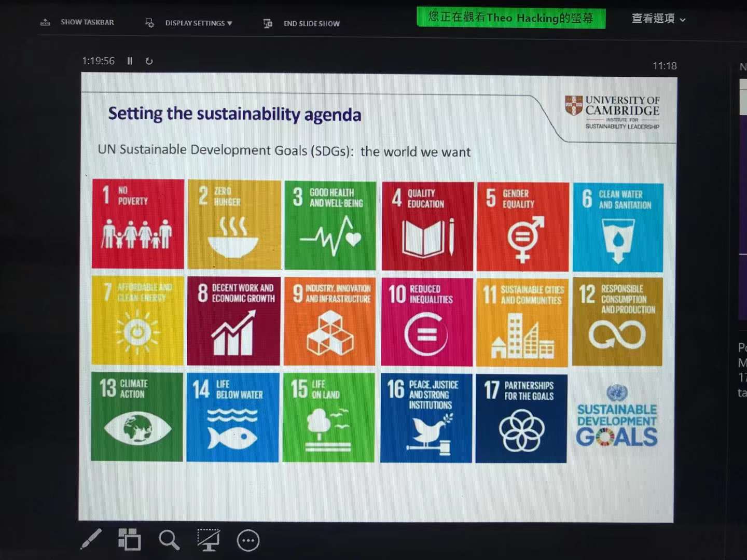747x560 pixels.
Task: Select the pen and laser pointer tools
Action: pyautogui.click(x=91, y=539)
